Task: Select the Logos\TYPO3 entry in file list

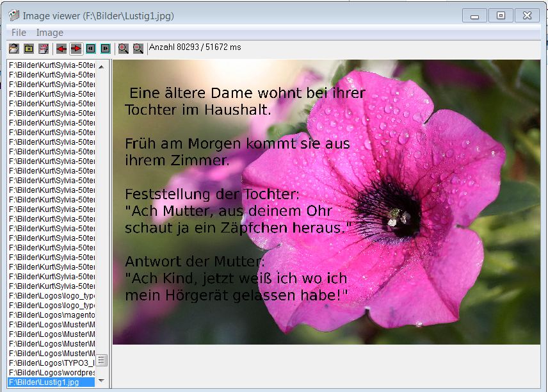Action: pyautogui.click(x=51, y=363)
